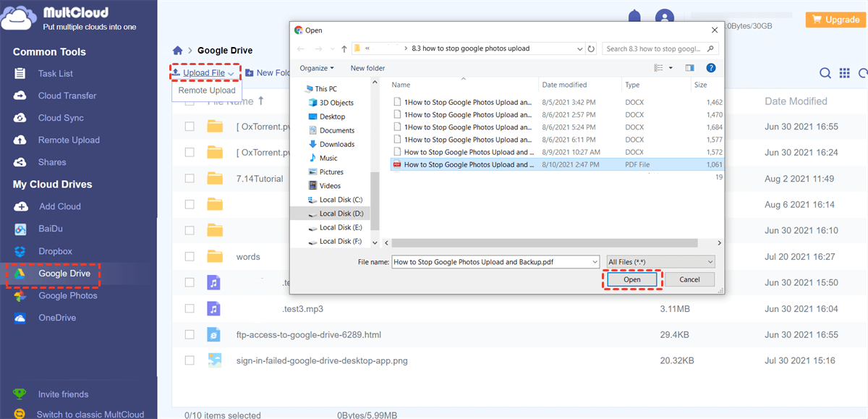Select checkbox for ftp-access-to-google-drive-6289.html
Viewport: 868px width, 419px height.
(190, 335)
